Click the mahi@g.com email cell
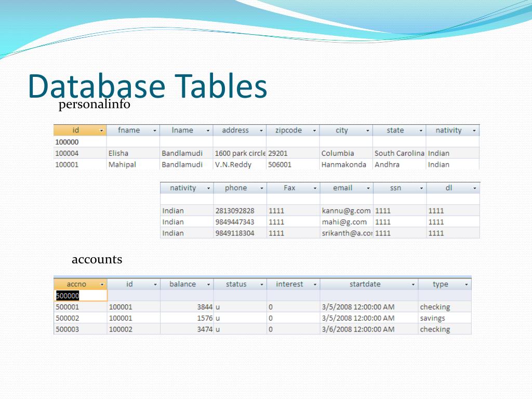 tap(347, 222)
